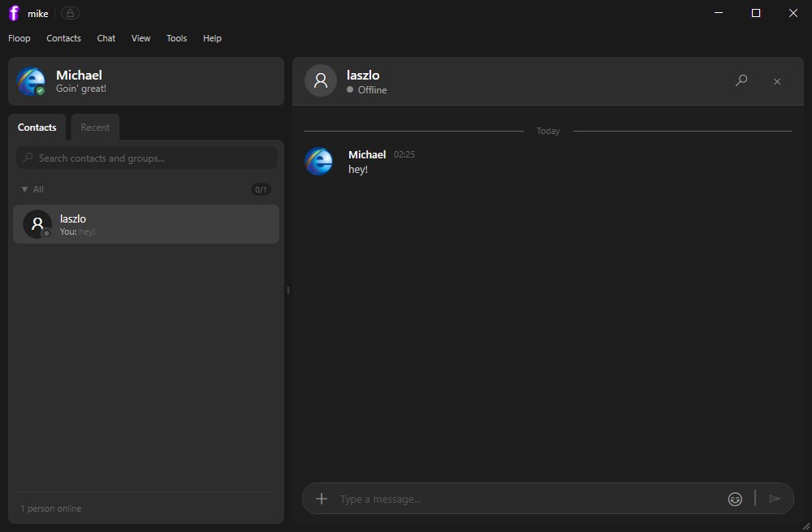This screenshot has width=812, height=532.
Task: Click the laszlo name in chat header
Action: coord(363,75)
